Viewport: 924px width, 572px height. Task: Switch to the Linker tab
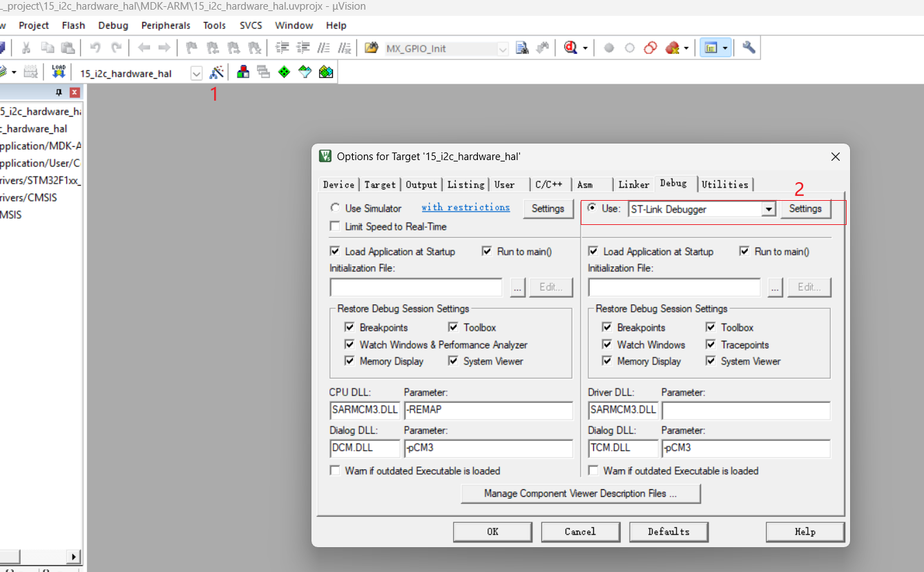coord(634,184)
